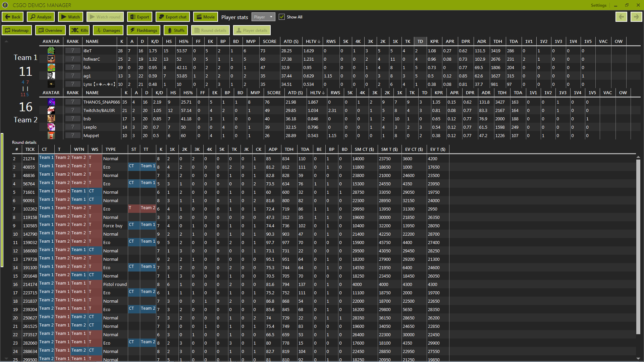Click ag1's avatar thumbnail

(51, 76)
